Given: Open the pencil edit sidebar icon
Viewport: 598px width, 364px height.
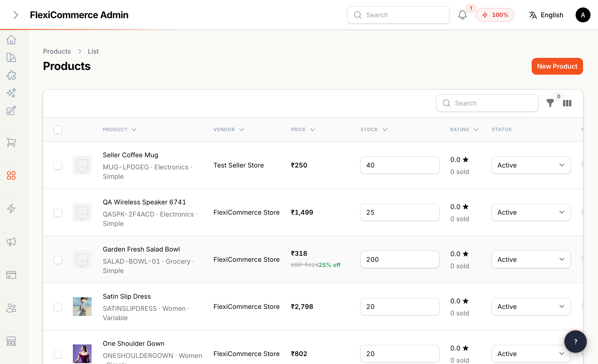Looking at the screenshot, I should tap(11, 111).
